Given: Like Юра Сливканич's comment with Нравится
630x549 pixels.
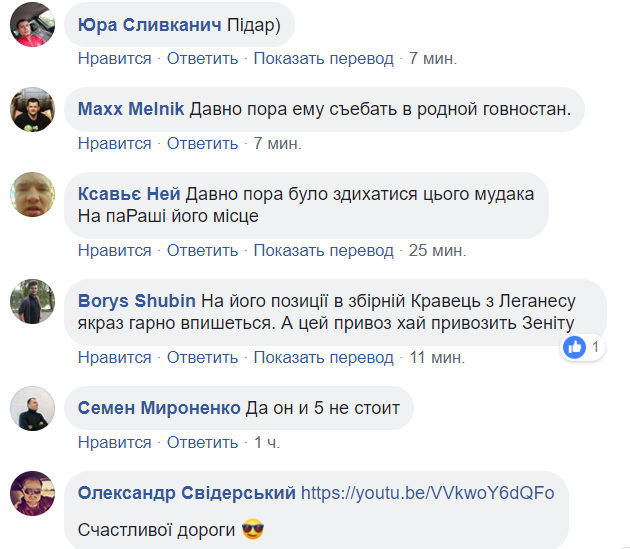Looking at the screenshot, I should (x=114, y=58).
